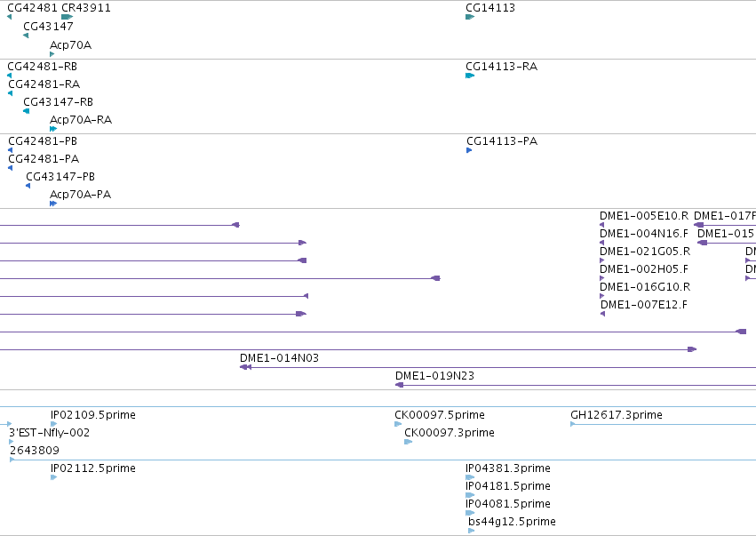Click the DME1-021G05.R label
Viewport: 756px width, 536px height.
pyautogui.click(x=645, y=252)
